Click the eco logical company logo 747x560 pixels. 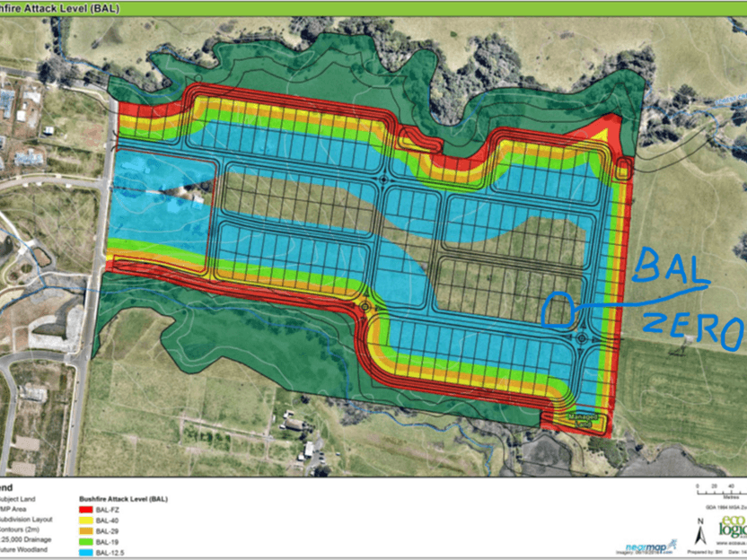733,527
